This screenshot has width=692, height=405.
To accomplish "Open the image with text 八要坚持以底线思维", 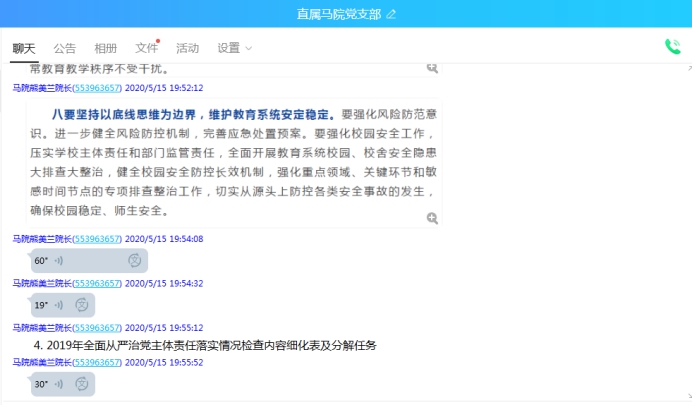I will pos(230,160).
